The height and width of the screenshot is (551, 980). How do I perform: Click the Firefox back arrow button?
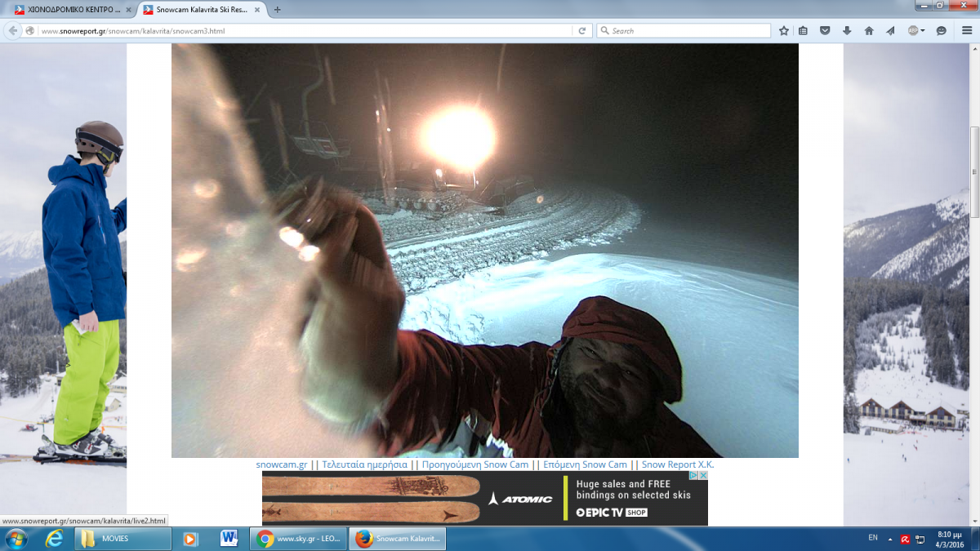click(12, 30)
